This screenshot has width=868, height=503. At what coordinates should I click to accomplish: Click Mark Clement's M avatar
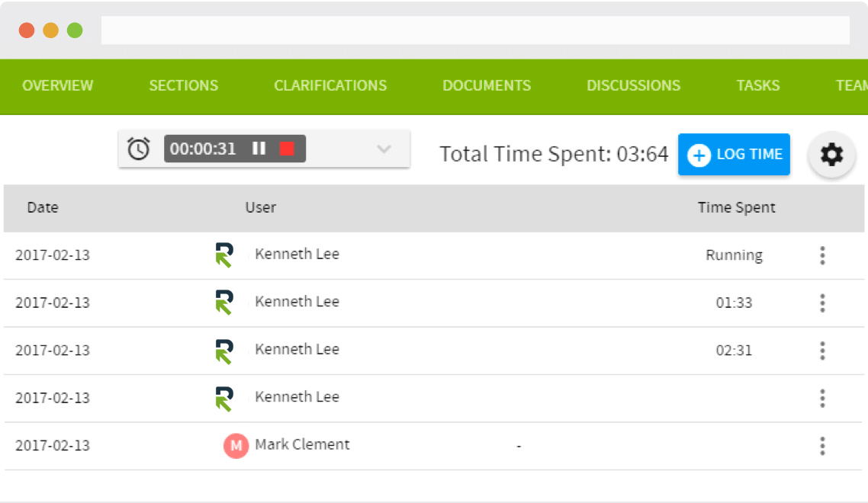click(x=236, y=445)
